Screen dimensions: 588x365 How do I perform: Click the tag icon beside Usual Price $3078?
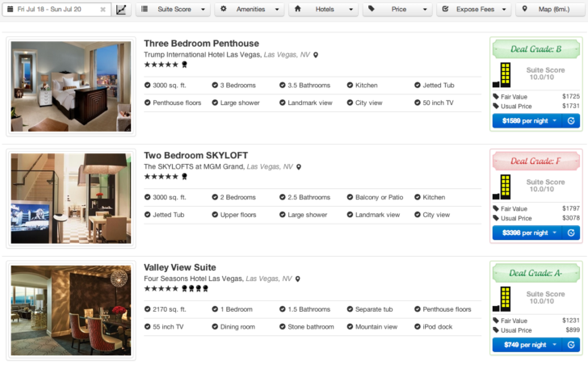coord(496,218)
